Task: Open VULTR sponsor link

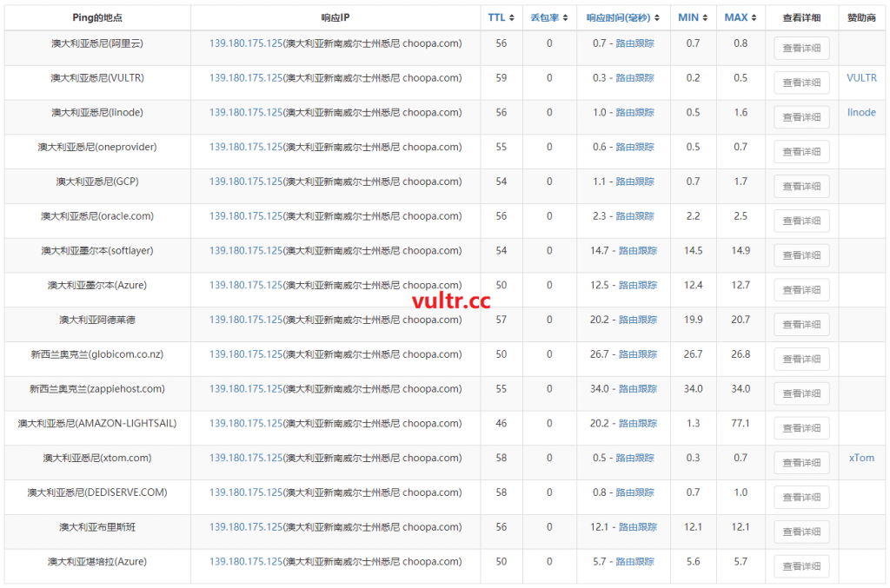Action: pos(861,77)
